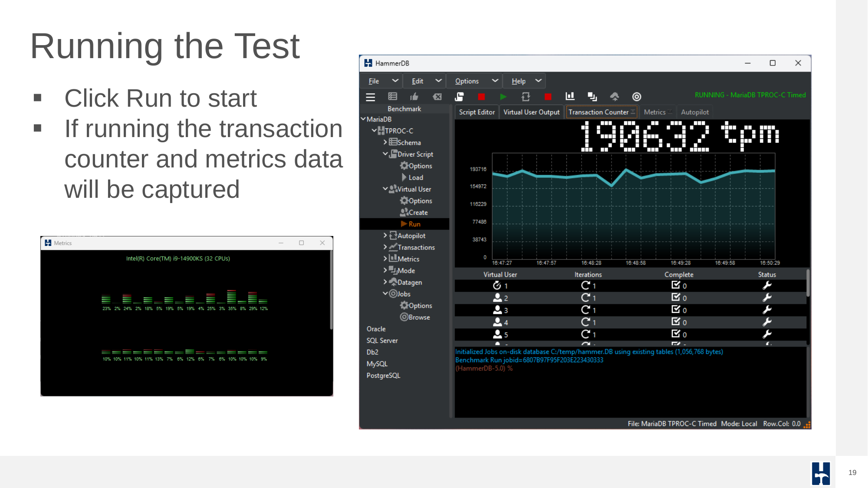Click the Complete check icon for user 1
The image size is (868, 488).
pyautogui.click(x=676, y=285)
